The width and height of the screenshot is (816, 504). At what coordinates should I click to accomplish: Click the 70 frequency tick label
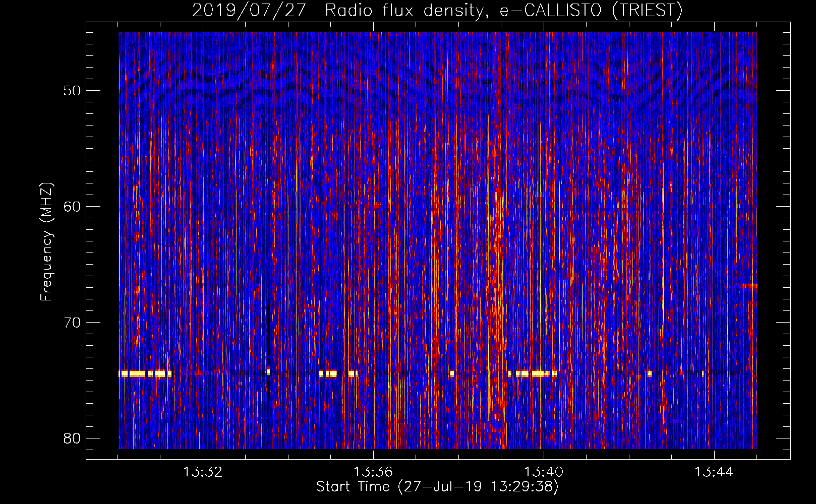pos(72,322)
